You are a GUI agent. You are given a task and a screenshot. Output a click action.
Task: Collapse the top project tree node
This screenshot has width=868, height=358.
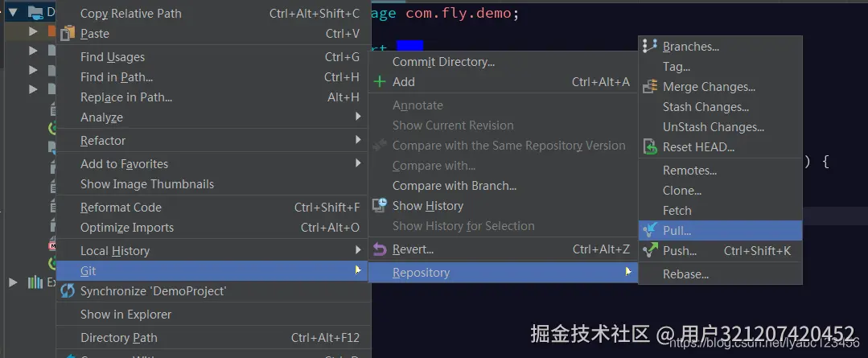pos(13,12)
